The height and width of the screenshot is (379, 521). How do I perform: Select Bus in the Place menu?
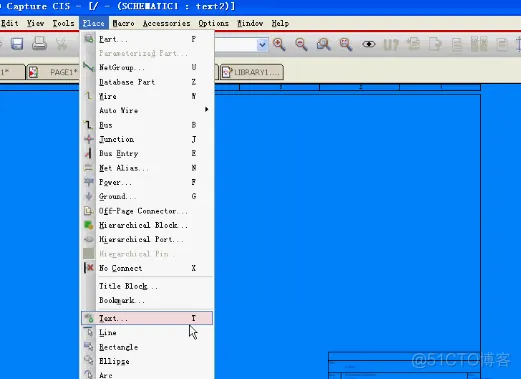(147, 125)
